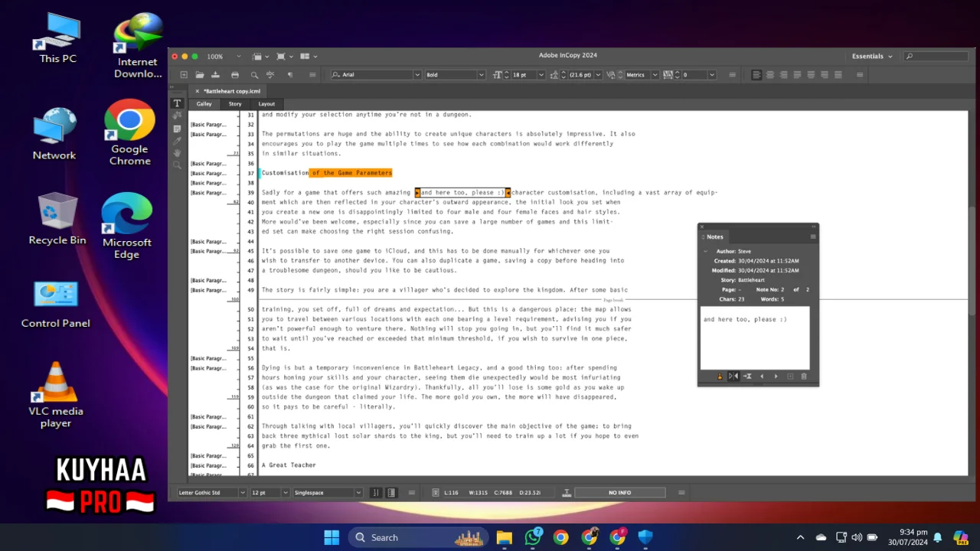
Task: Click the NO INFO copyfit progress bar
Action: click(x=619, y=493)
